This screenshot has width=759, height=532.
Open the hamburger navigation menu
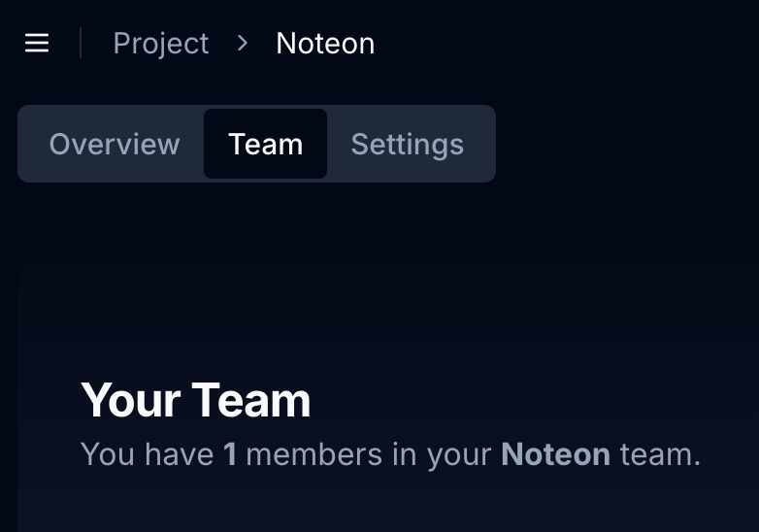(37, 44)
